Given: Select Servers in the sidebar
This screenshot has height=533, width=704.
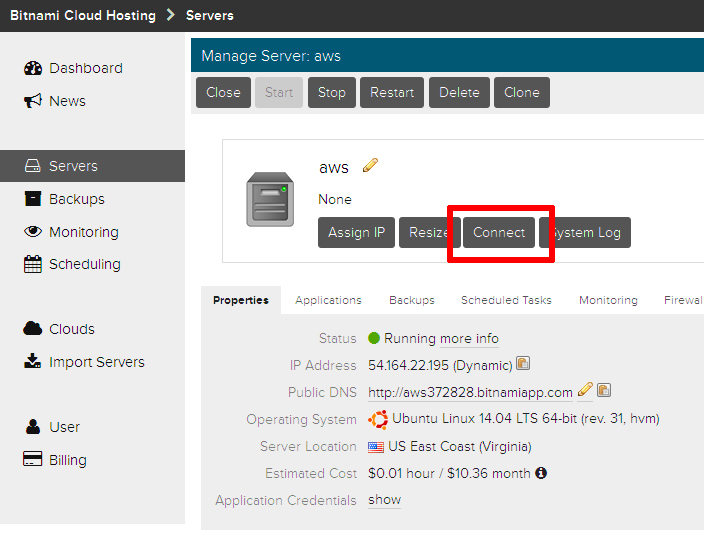Looking at the screenshot, I should point(92,166).
